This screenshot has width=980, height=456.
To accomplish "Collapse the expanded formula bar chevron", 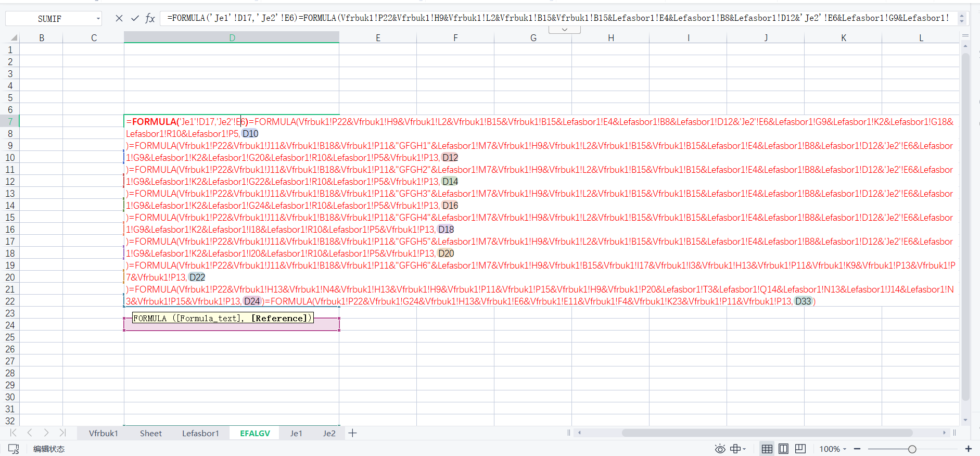I will [x=565, y=30].
